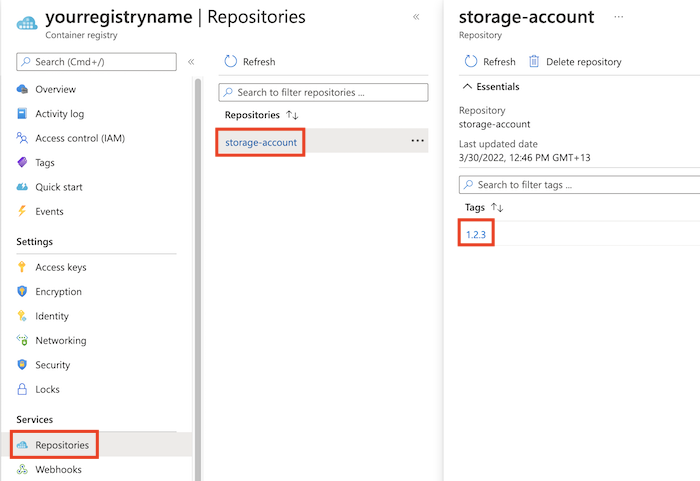Click the Activity log icon
This screenshot has height=481, width=700.
(22, 113)
